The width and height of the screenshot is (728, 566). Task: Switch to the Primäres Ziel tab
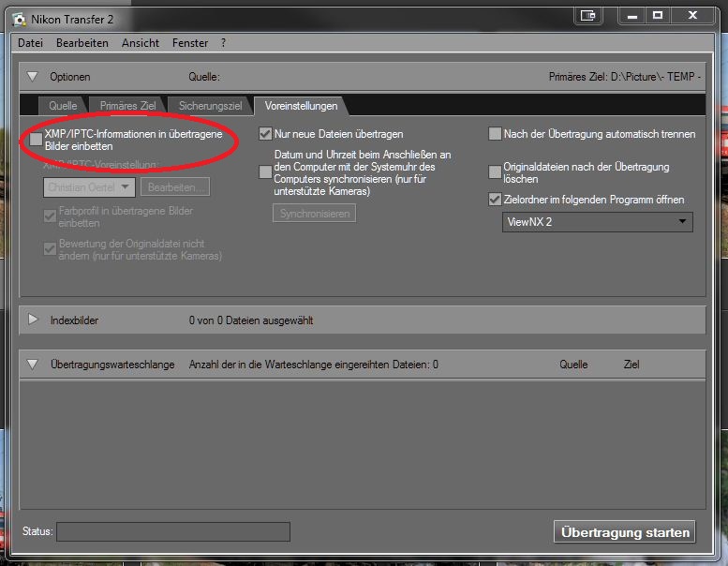[127, 106]
